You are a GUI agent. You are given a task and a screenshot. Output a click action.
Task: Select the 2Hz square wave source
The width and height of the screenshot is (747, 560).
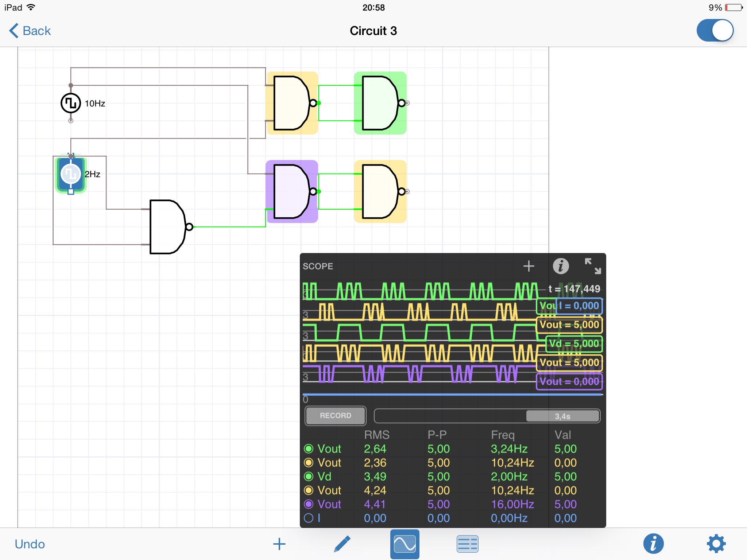click(70, 174)
